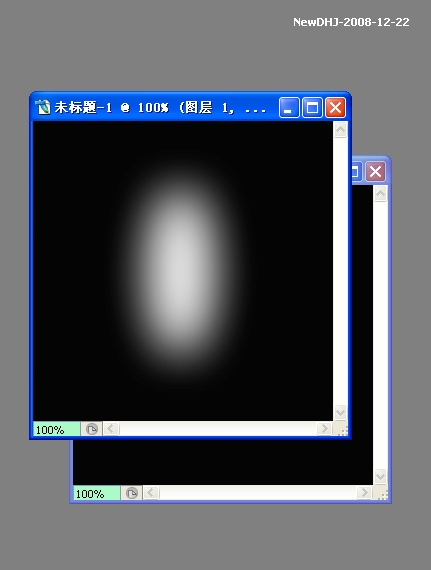Click the right arrow on the front window's horizontal scrollbar
The image size is (431, 570).
[324, 429]
